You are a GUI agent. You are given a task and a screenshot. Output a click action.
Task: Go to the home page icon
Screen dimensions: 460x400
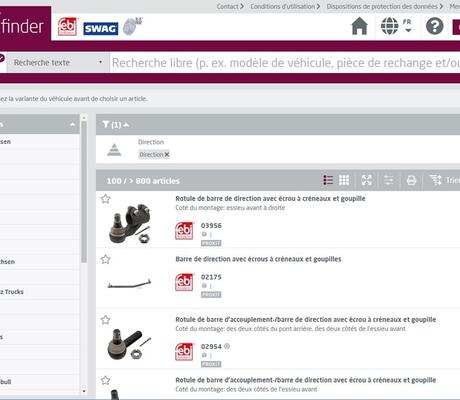pos(359,26)
